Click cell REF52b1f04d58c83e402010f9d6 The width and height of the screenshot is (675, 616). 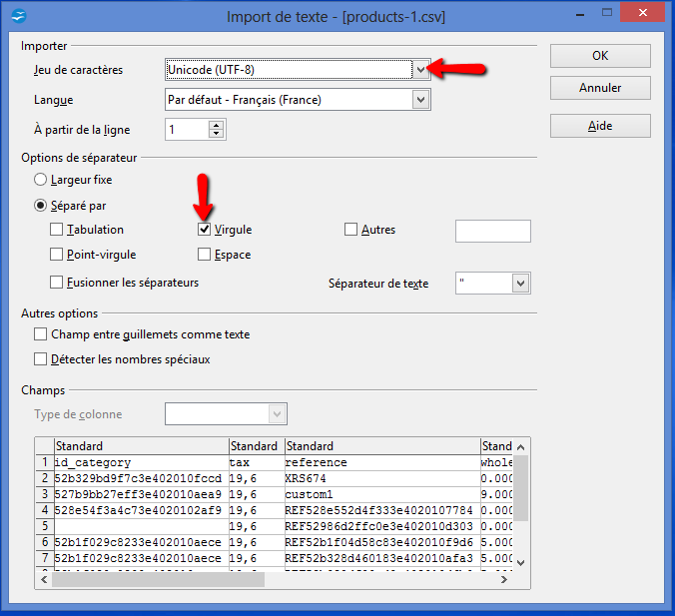pyautogui.click(x=382, y=542)
